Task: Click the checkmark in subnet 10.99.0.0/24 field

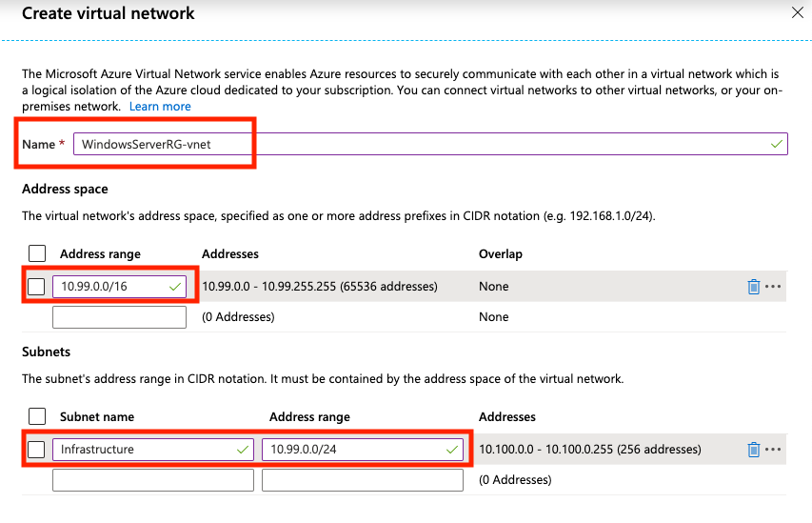Action: 451,450
